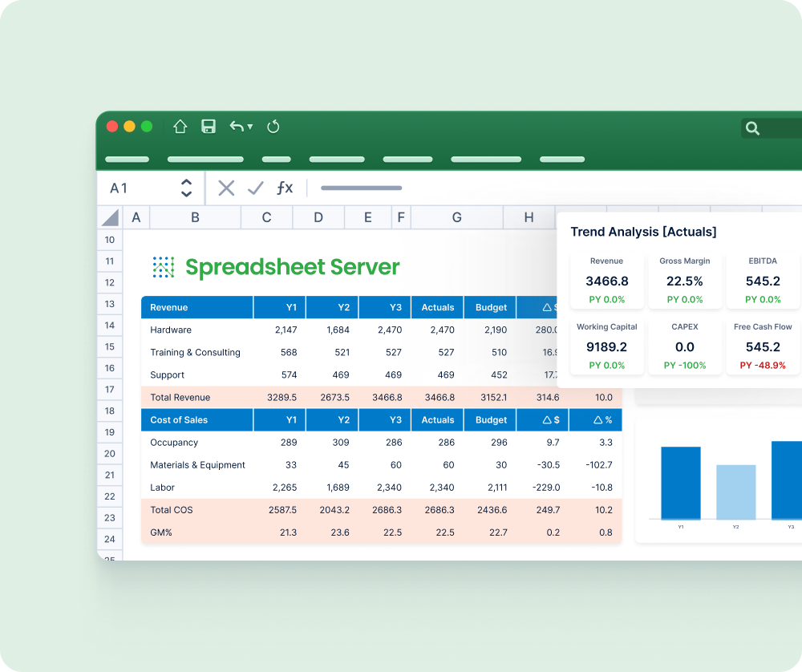This screenshot has height=672, width=802.
Task: Click the Y1 bar in the chart
Action: (681, 483)
